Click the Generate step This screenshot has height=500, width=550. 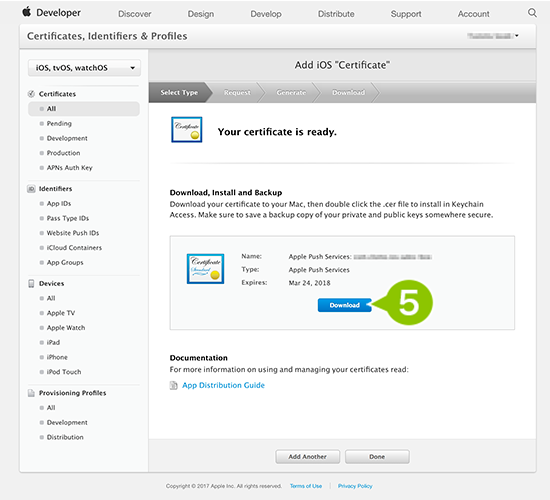tap(291, 93)
